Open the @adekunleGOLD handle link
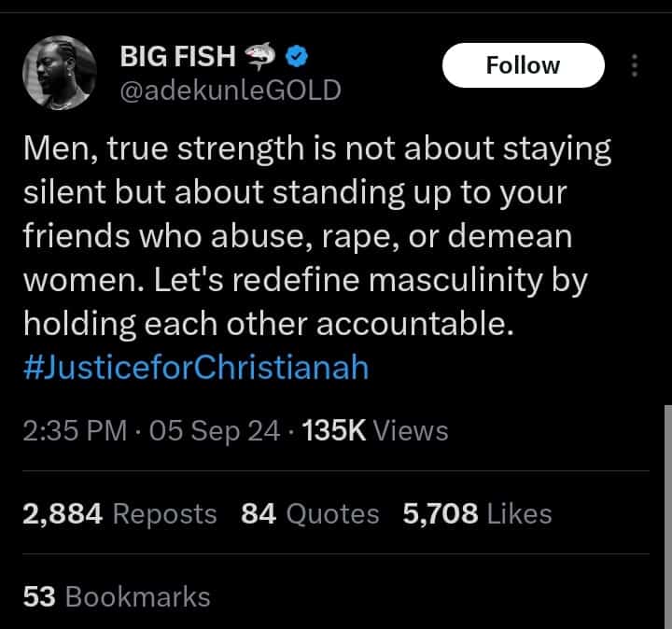The image size is (672, 629). (x=230, y=90)
